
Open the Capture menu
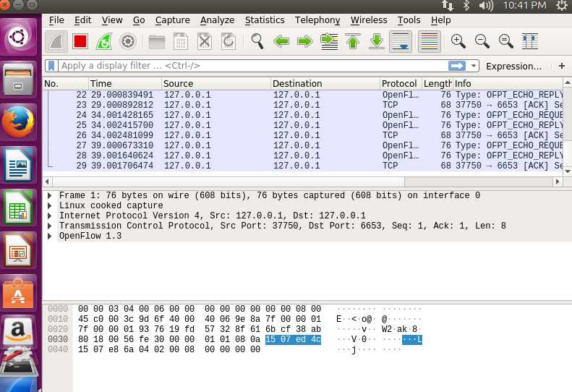coord(173,20)
